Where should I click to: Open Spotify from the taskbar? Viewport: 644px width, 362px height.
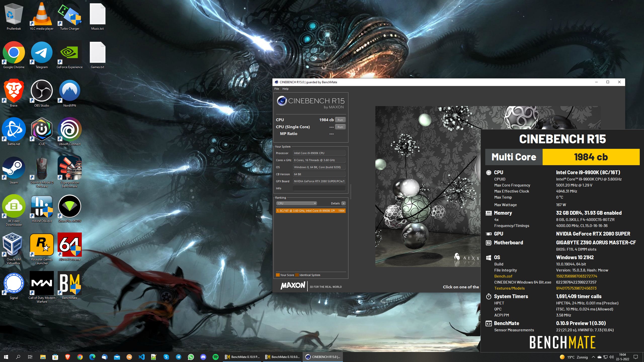point(216,357)
